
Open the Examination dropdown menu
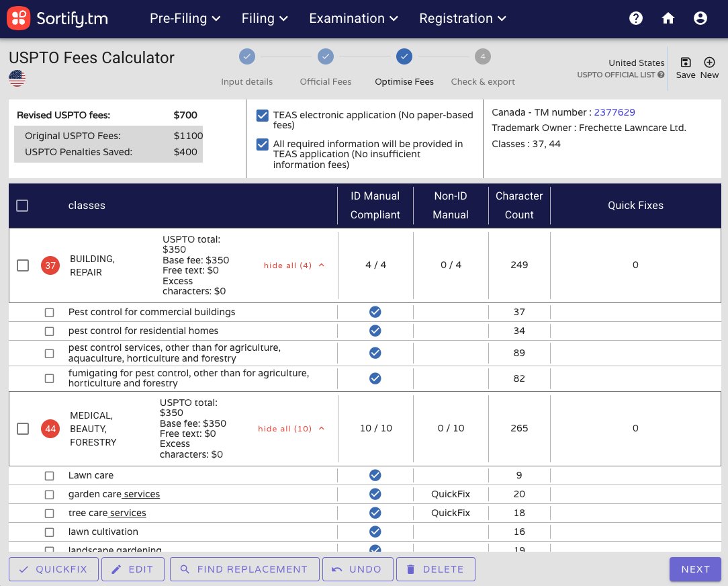354,18
